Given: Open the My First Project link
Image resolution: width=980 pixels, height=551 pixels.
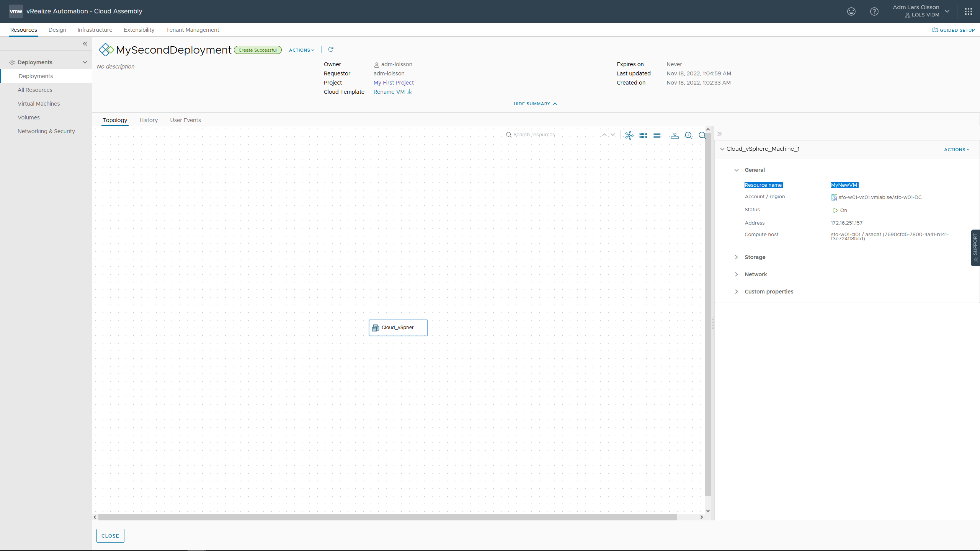Looking at the screenshot, I should pos(394,83).
